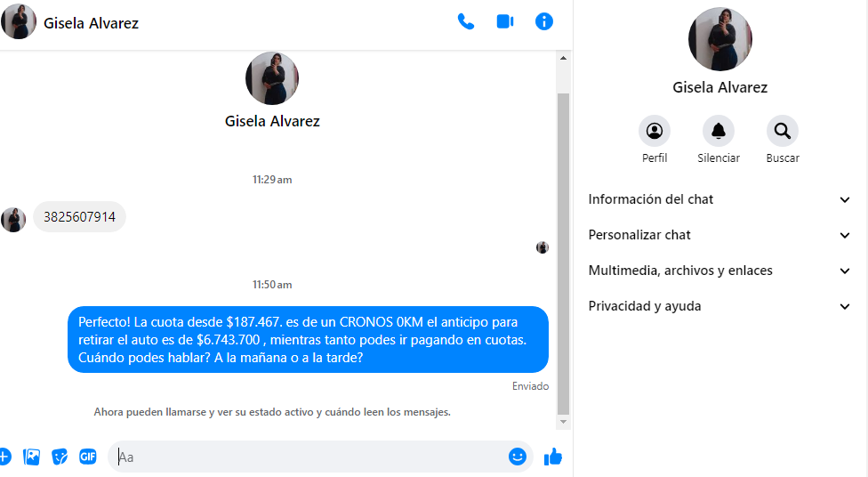Start a voice call with Gisela Alvarez
This screenshot has width=868, height=477.
coord(465,21)
